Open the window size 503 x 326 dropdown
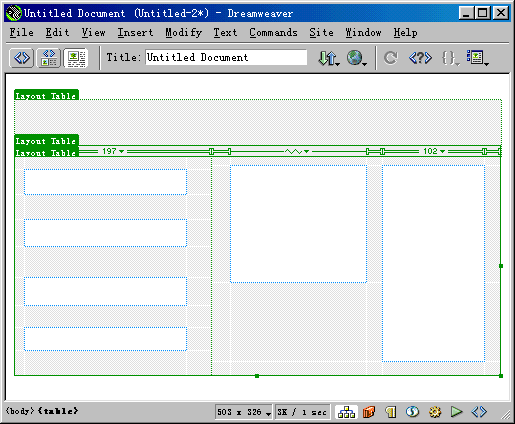Screen dimensions: 515x424 click(x=244, y=412)
